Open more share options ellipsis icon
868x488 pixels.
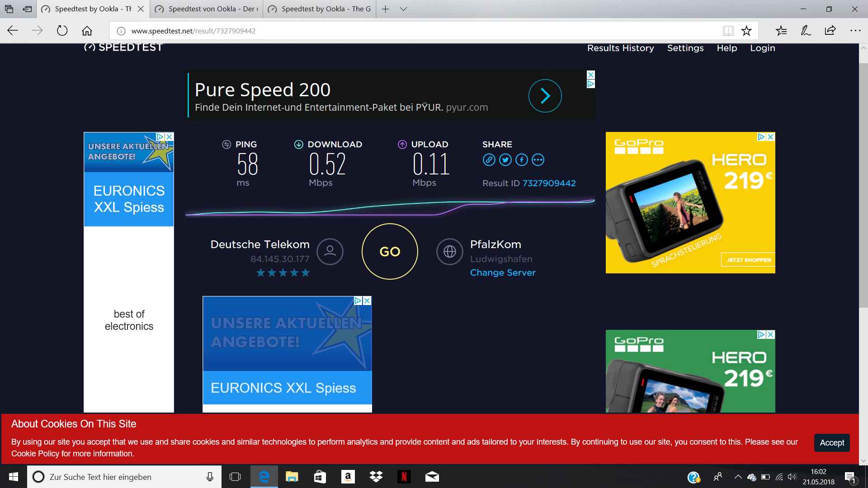(x=538, y=160)
